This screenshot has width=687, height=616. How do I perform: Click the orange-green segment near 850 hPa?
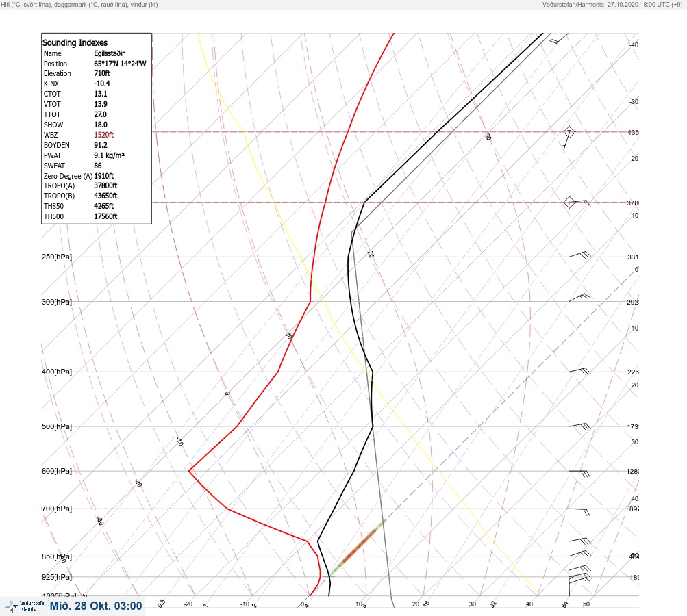point(359,546)
